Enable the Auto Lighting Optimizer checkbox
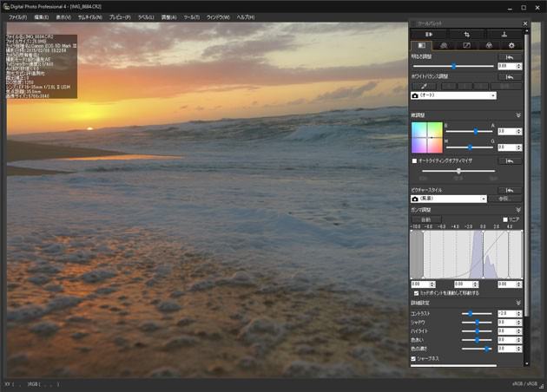 (414, 160)
